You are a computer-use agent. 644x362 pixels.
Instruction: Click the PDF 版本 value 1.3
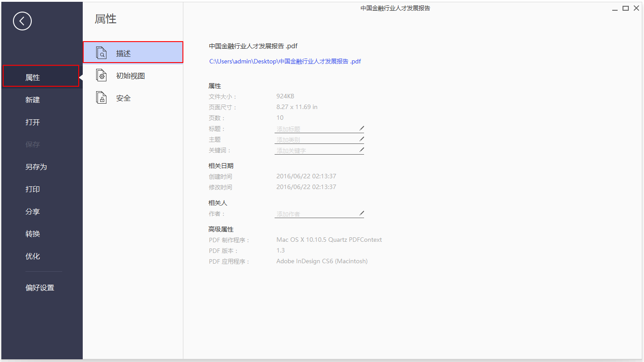[280, 250]
